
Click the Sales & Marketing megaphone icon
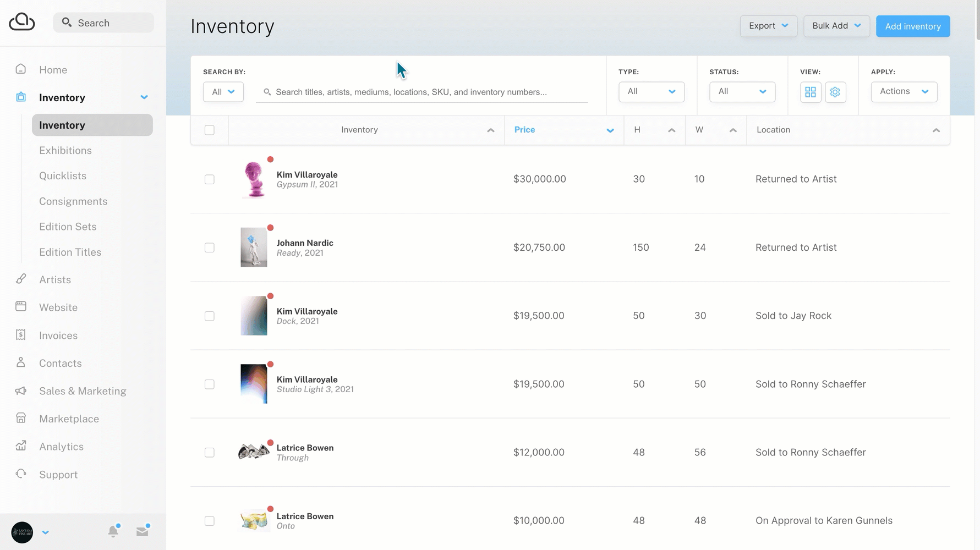(21, 391)
